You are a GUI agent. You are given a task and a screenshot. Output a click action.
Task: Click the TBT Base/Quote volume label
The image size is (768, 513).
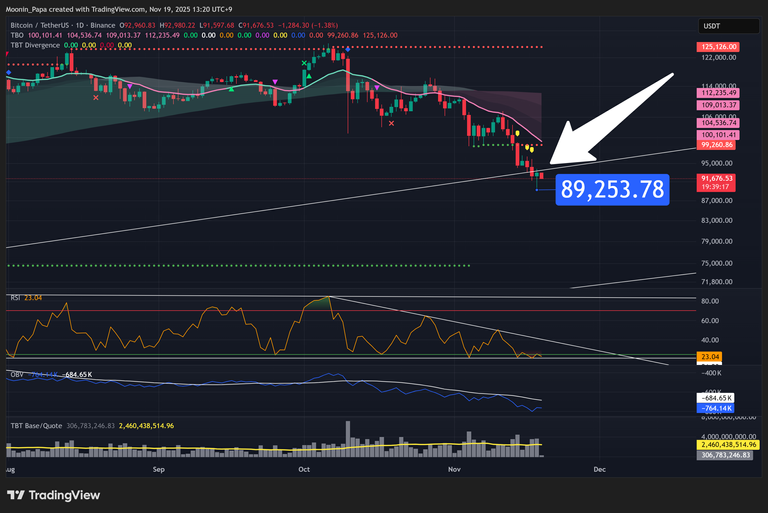coord(38,425)
